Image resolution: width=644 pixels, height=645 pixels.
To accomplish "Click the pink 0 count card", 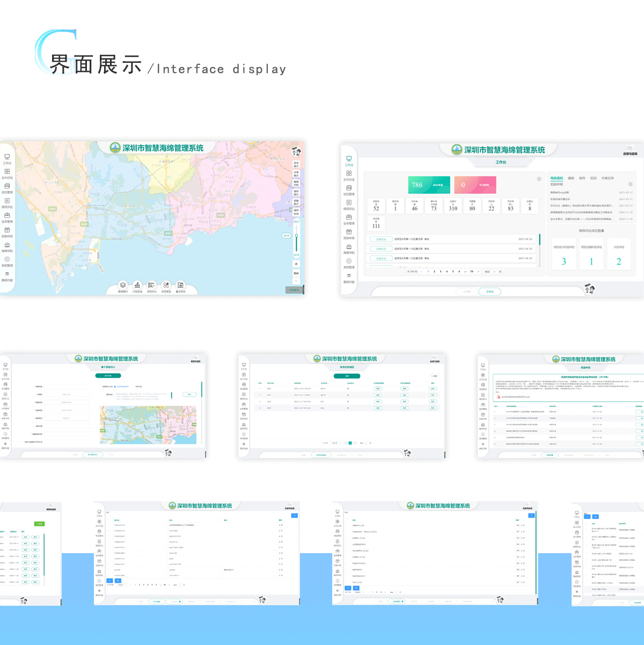I will coord(475,185).
